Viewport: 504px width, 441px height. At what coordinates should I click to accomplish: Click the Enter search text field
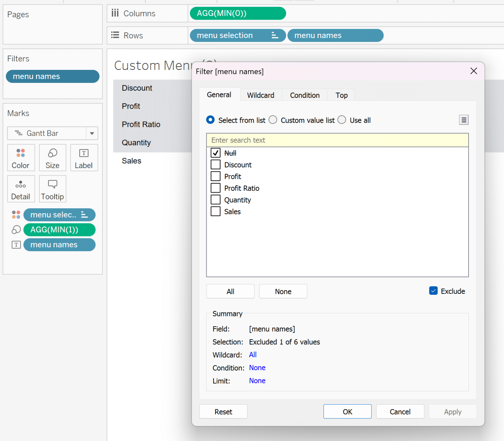pos(337,140)
